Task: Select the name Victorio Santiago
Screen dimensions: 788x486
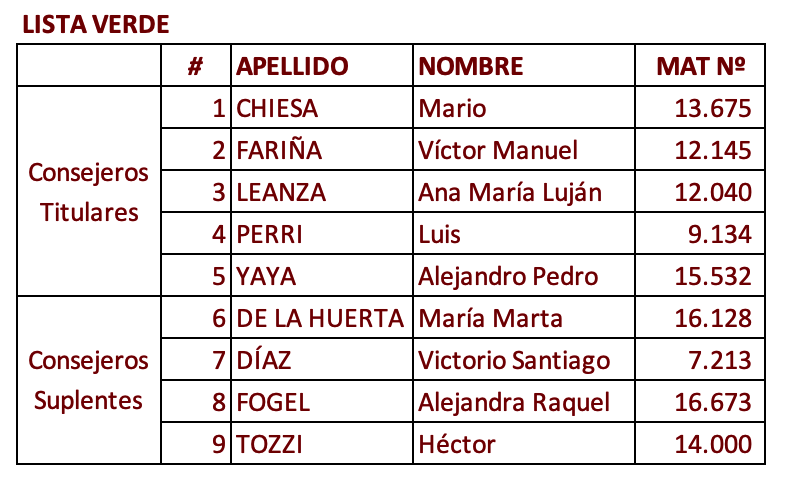Action: (514, 361)
